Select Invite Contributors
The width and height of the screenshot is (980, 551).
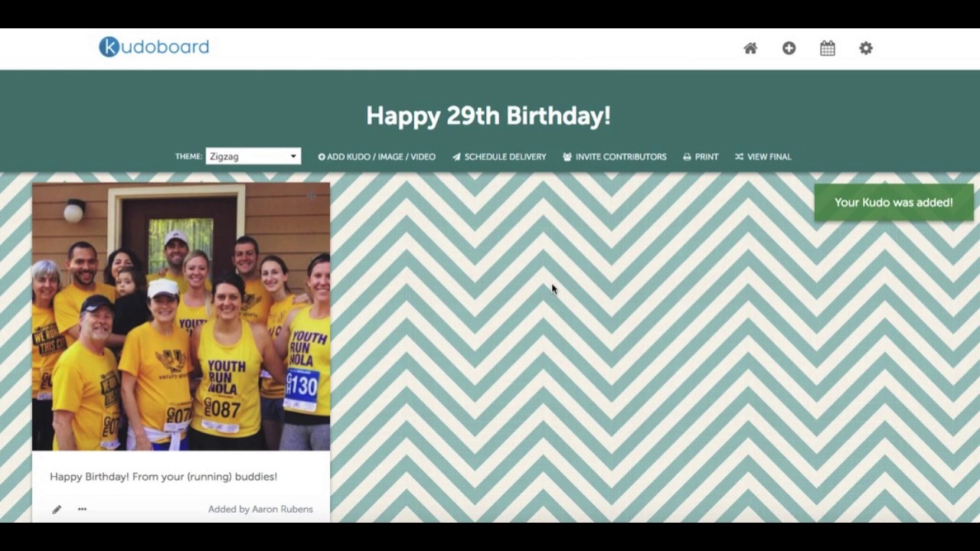click(615, 157)
